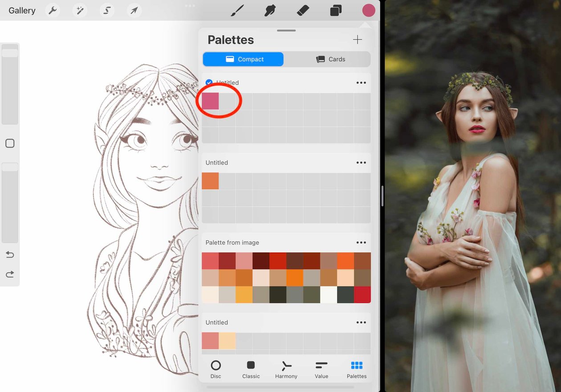Open options menu of the checked Untitled palette
561x392 pixels.
pyautogui.click(x=361, y=83)
